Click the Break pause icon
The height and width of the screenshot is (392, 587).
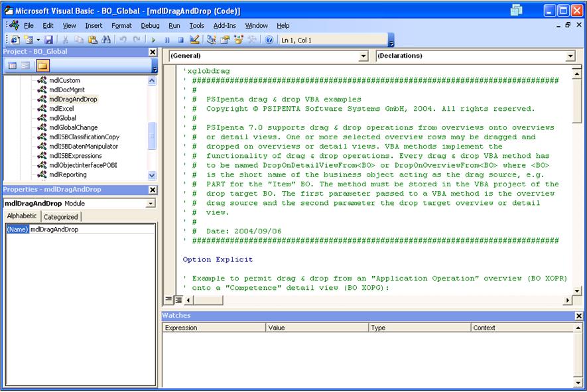click(x=167, y=40)
